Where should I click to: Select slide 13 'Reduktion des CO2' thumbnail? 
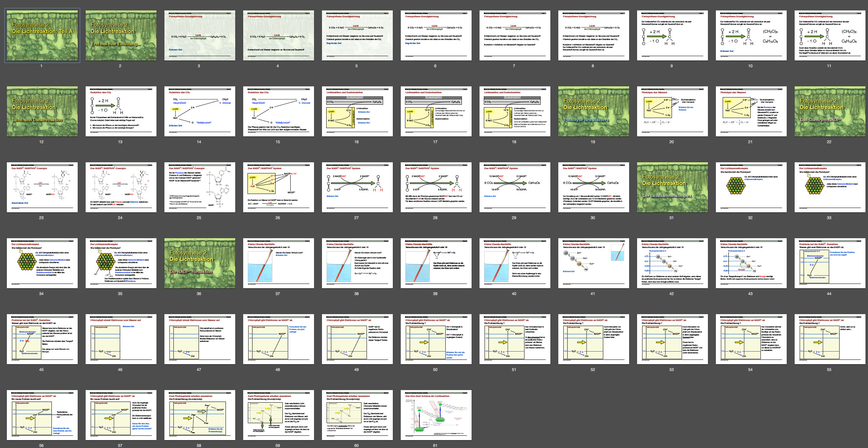[x=121, y=111]
